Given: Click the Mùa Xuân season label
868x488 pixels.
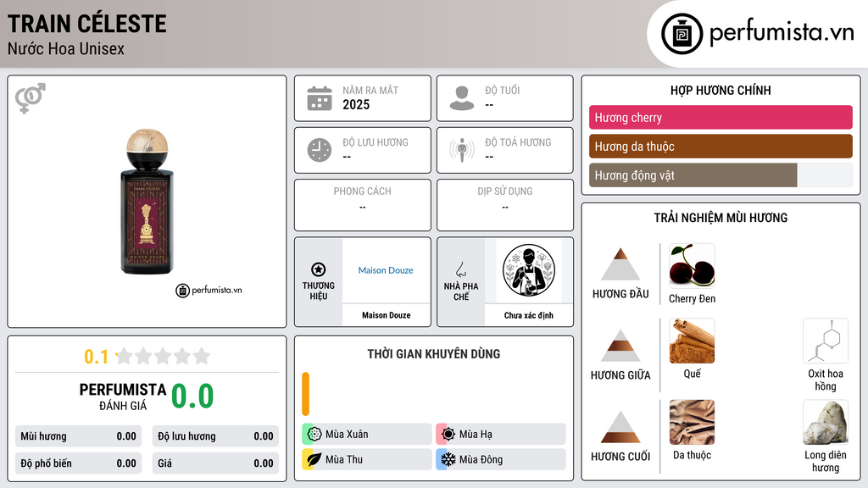Looking at the screenshot, I should tap(347, 435).
